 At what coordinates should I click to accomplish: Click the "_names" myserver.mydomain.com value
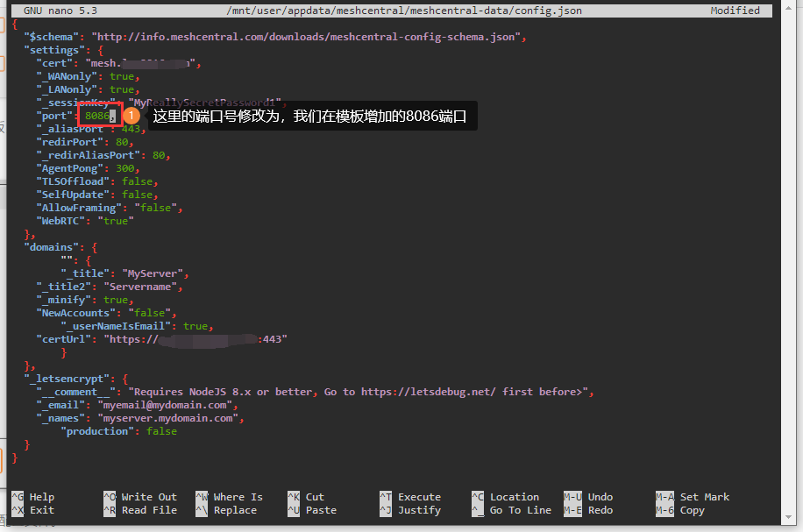click(167, 418)
